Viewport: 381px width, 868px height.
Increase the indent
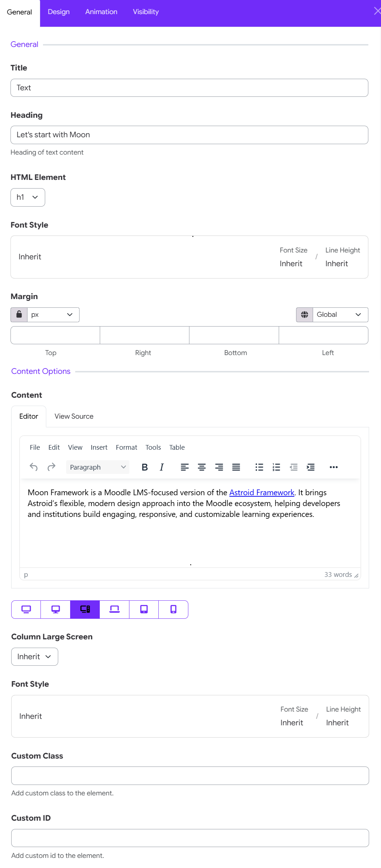tap(311, 467)
